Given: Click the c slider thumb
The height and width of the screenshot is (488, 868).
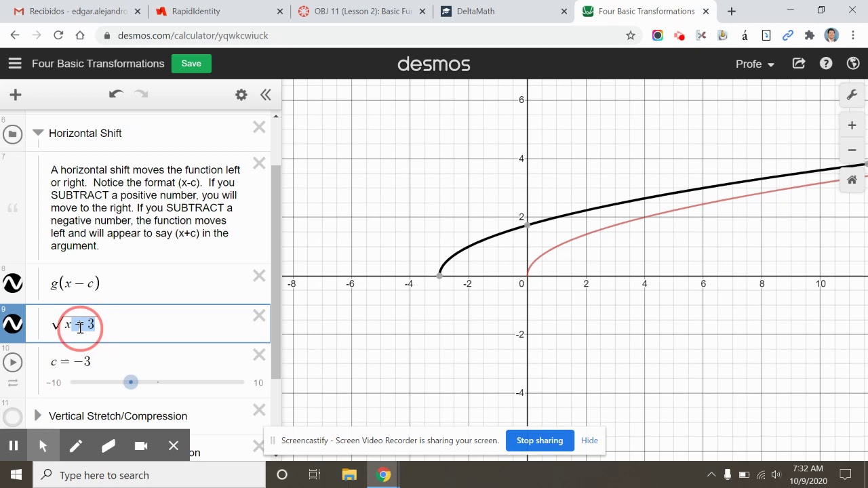Looking at the screenshot, I should [131, 382].
